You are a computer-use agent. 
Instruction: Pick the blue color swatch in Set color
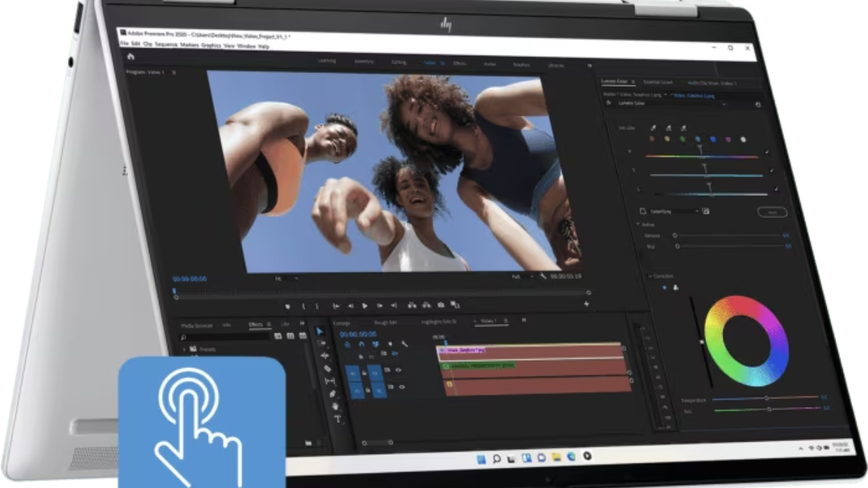[712, 139]
